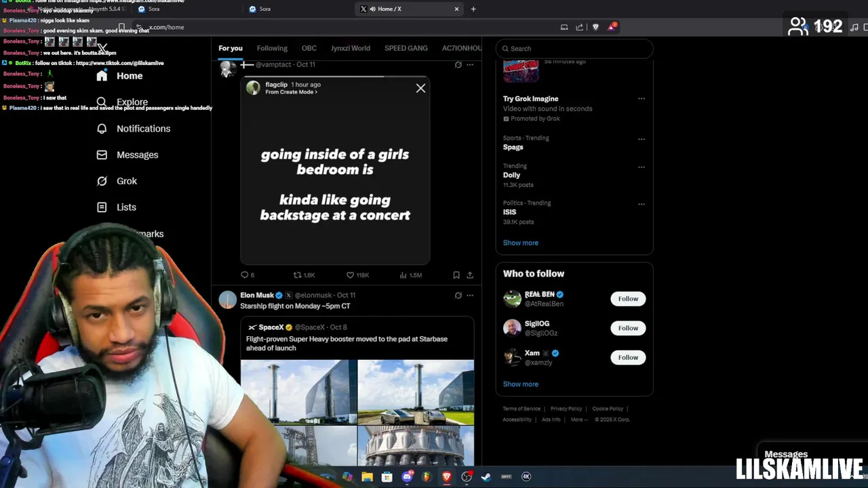The width and height of the screenshot is (868, 488).
Task: Open Grok actions on the vamptact post
Action: (458, 65)
